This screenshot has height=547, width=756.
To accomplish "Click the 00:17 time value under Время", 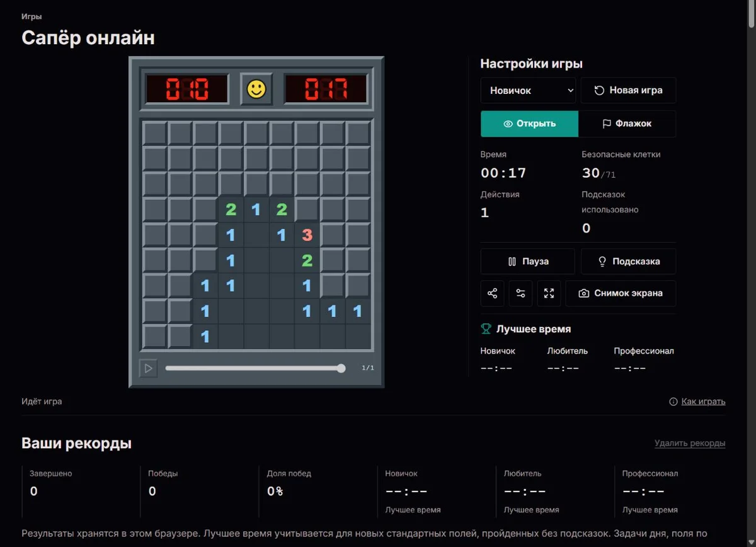I will (x=503, y=173).
